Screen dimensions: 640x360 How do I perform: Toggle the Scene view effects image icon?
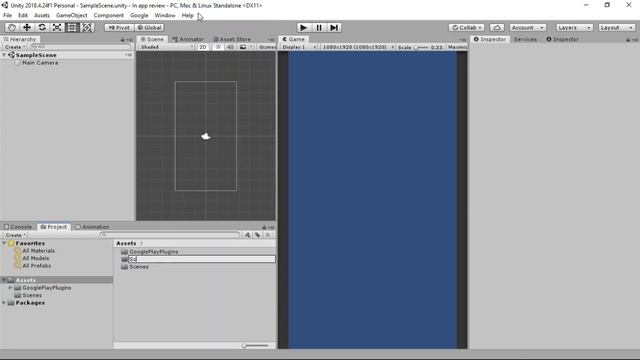point(243,47)
